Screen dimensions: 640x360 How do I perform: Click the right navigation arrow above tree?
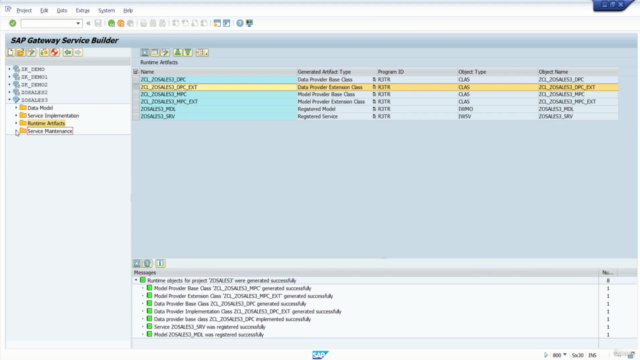[x=78, y=52]
